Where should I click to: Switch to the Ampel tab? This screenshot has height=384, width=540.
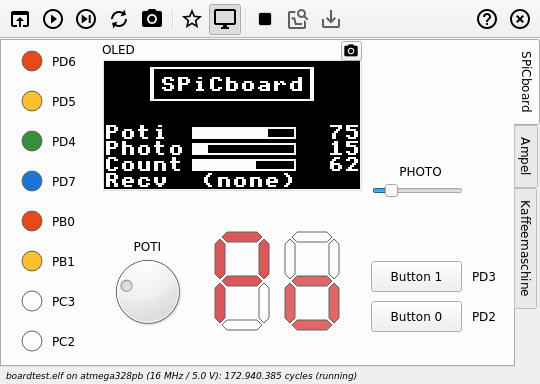point(526,156)
